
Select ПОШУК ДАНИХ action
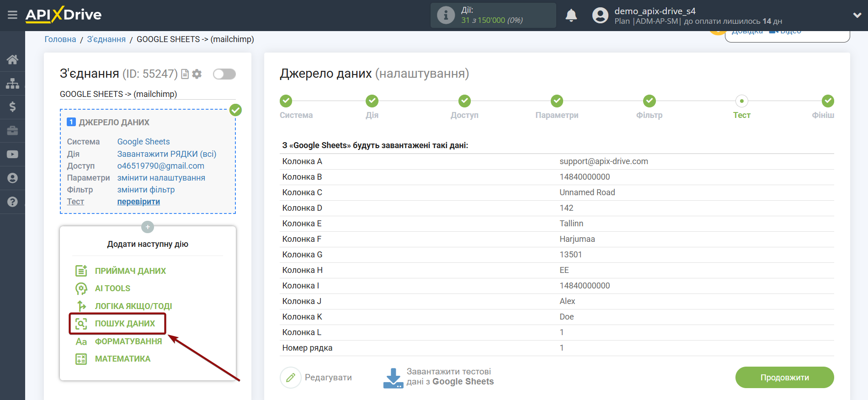(x=125, y=324)
